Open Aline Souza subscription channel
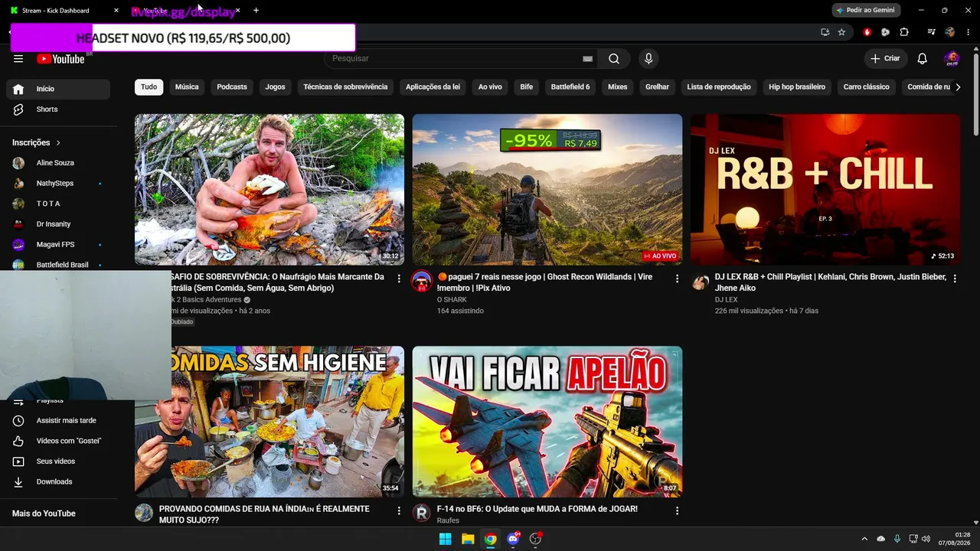This screenshot has width=980, height=551. pos(58,163)
